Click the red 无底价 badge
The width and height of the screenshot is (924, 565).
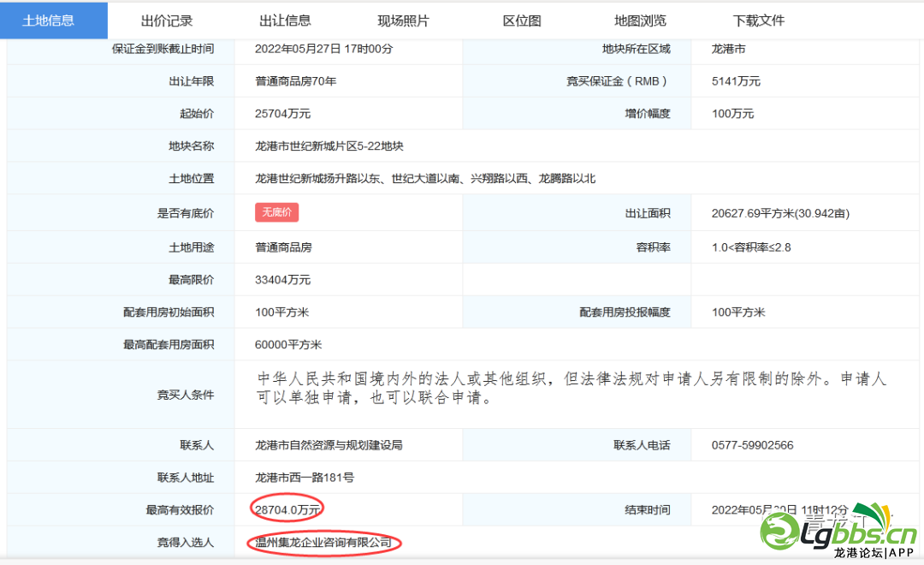[277, 212]
